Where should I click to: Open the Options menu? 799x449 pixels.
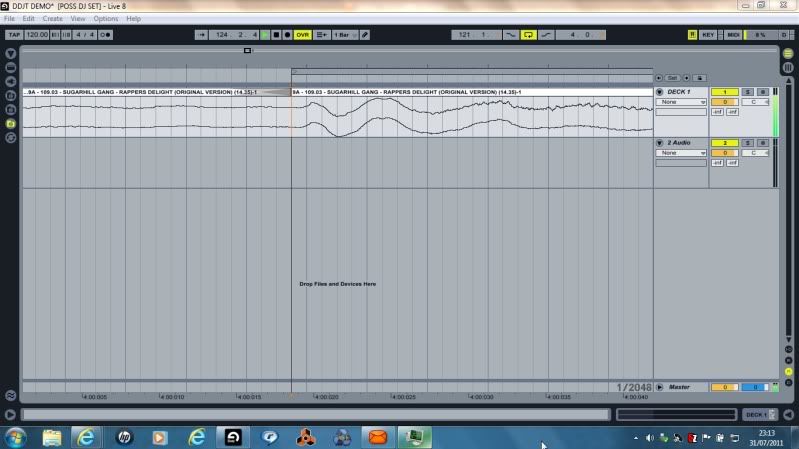pos(106,18)
